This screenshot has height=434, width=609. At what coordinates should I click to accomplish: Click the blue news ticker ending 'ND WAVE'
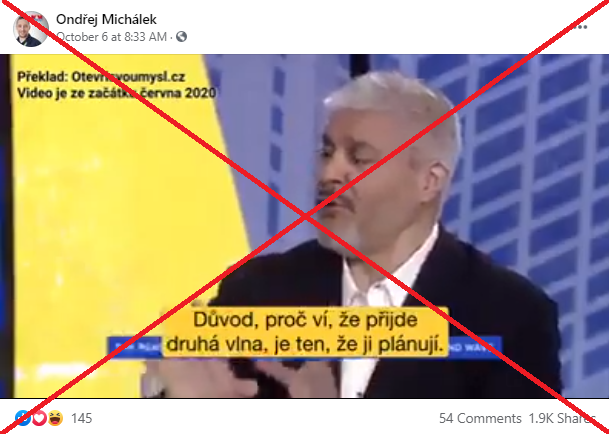point(473,347)
